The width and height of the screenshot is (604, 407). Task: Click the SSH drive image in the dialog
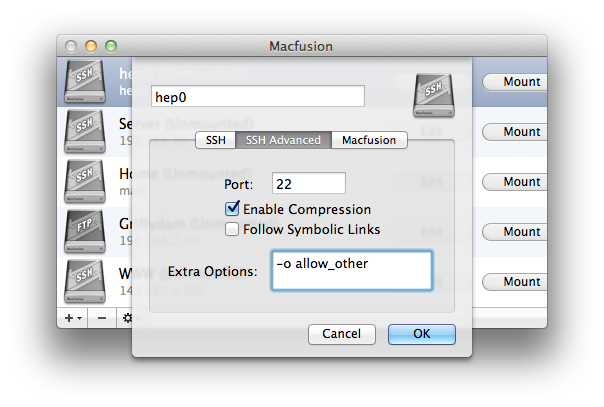coord(434,95)
